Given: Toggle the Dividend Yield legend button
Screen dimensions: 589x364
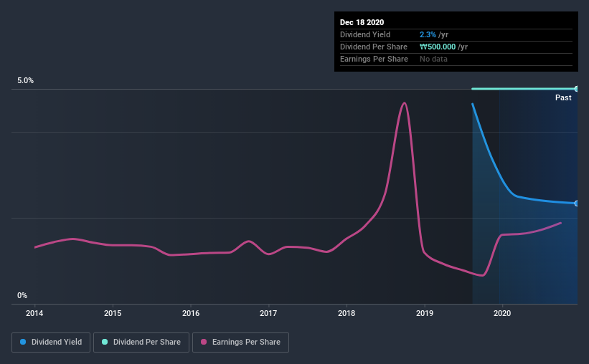Looking at the screenshot, I should 51,343.
